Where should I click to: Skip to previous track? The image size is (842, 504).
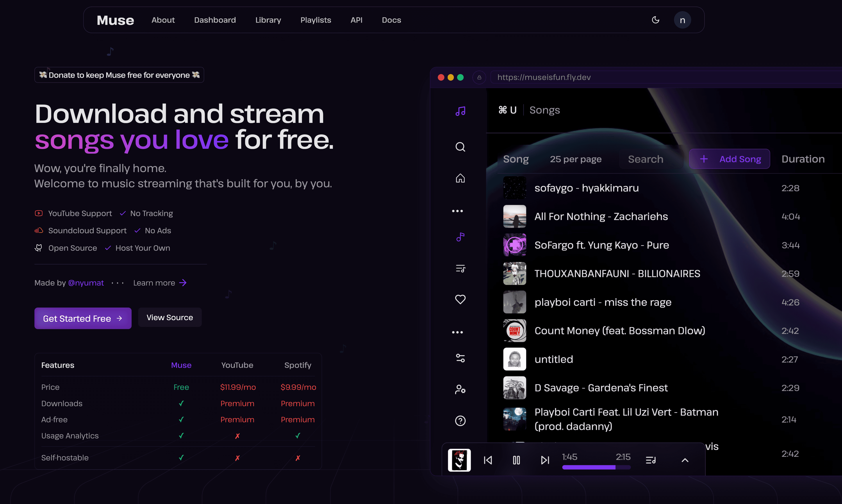coord(488,460)
